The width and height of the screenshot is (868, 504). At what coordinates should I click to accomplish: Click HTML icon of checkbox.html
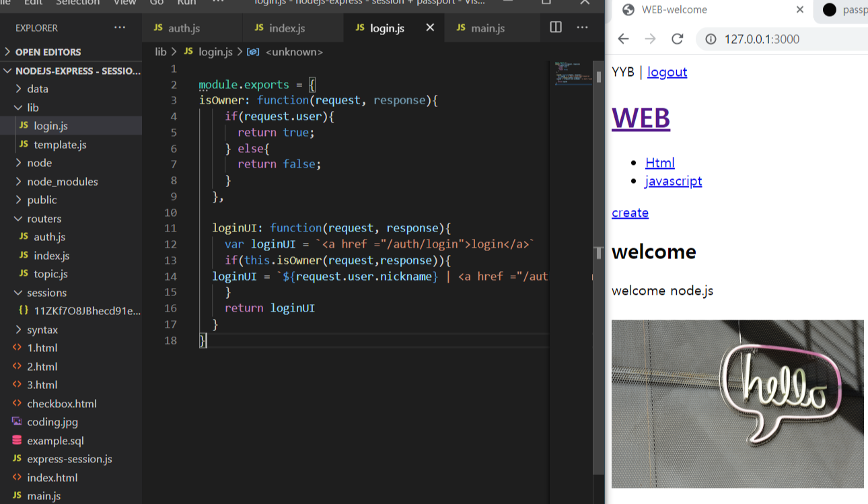click(17, 403)
